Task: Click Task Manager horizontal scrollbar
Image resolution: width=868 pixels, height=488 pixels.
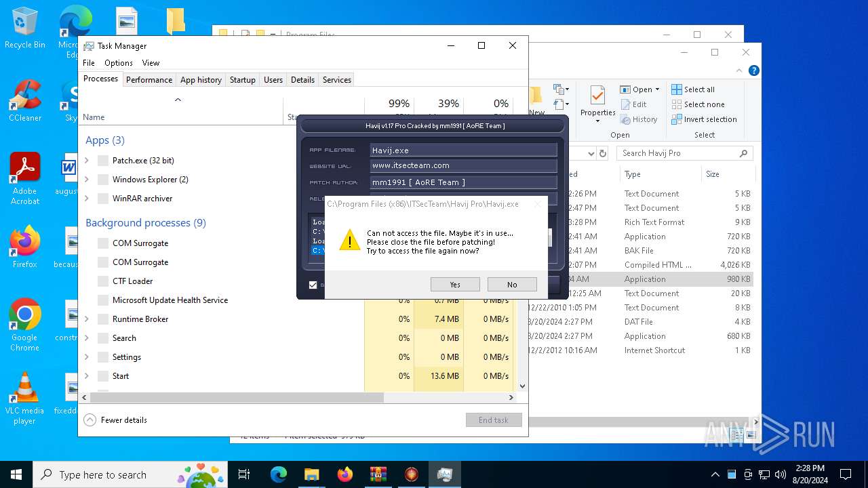Action: [237, 398]
